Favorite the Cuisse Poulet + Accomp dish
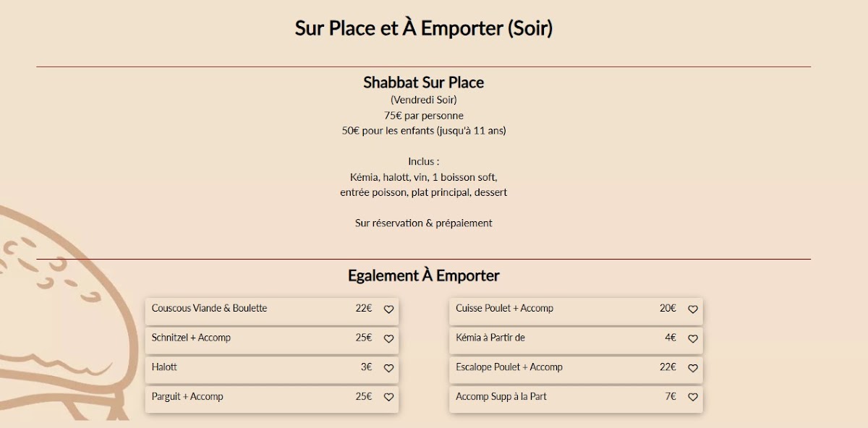The width and height of the screenshot is (868, 428). (692, 309)
